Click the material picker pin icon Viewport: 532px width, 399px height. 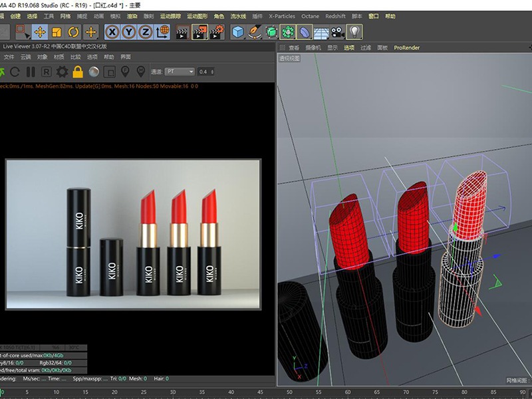[x=141, y=72]
